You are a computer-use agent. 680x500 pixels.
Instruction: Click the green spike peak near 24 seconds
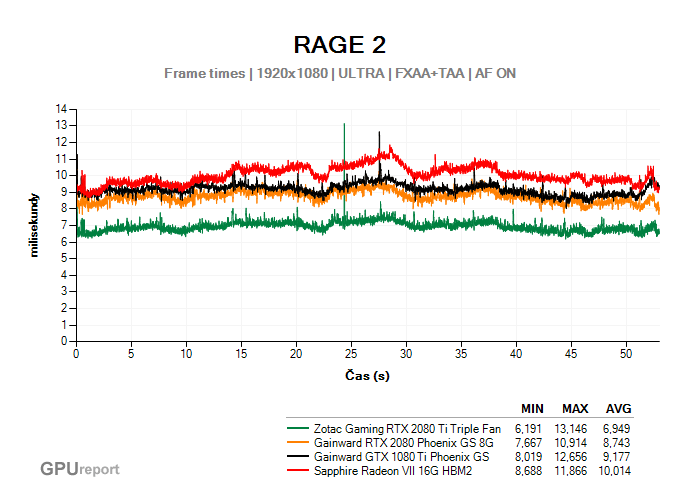344,125
